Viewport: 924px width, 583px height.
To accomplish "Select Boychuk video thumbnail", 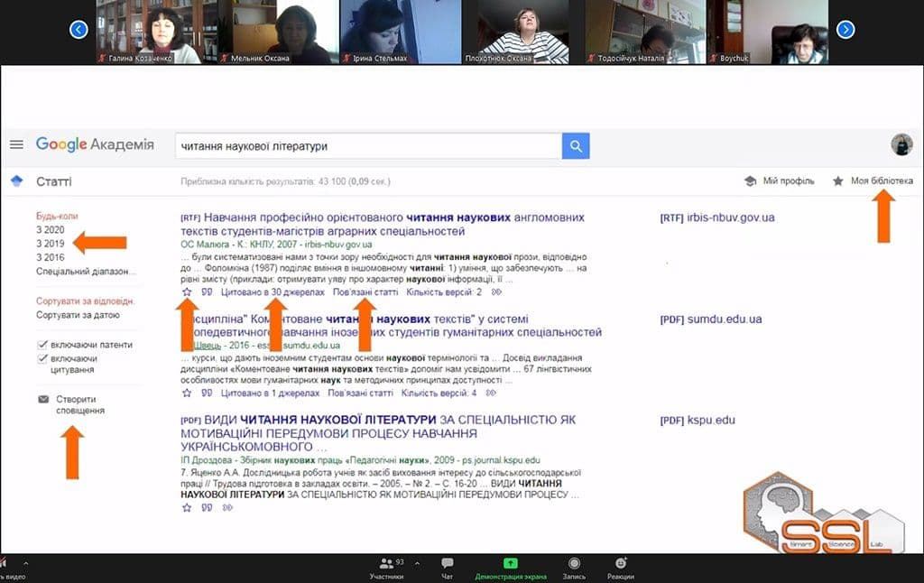I will [x=767, y=32].
